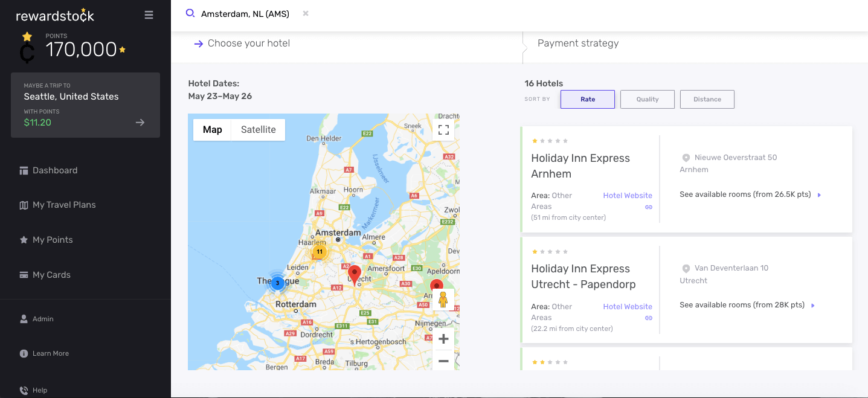Switch map to Satellite view
Image resolution: width=868 pixels, height=398 pixels.
point(259,129)
